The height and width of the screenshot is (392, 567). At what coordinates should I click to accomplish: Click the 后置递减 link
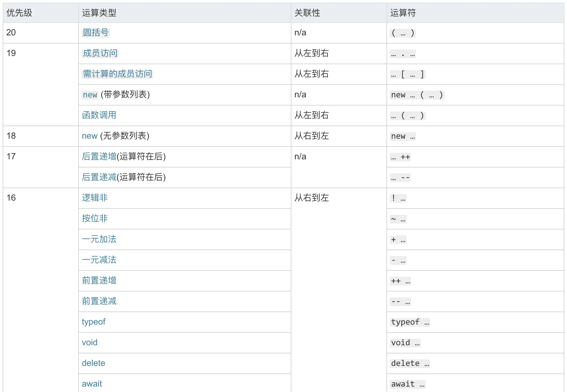99,177
